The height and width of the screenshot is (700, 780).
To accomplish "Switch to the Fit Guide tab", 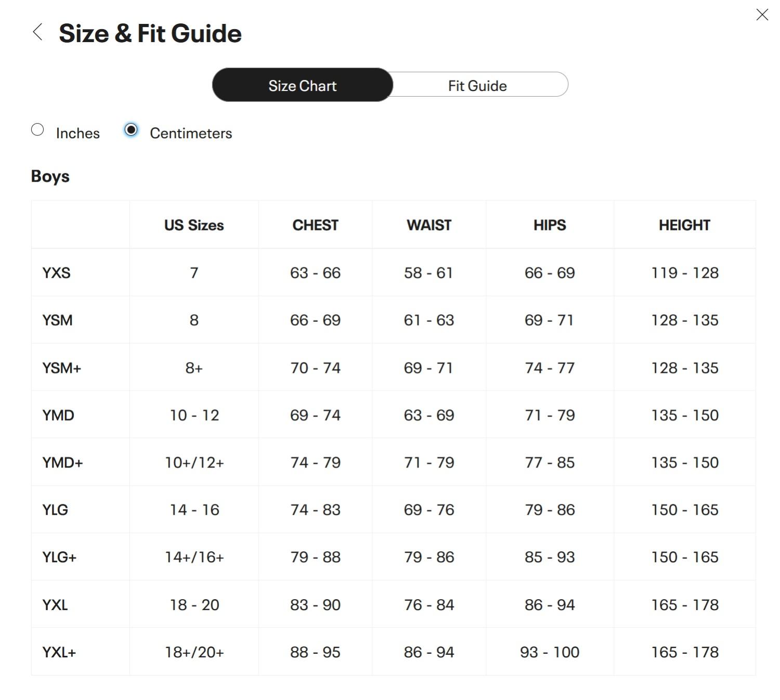I will point(477,85).
